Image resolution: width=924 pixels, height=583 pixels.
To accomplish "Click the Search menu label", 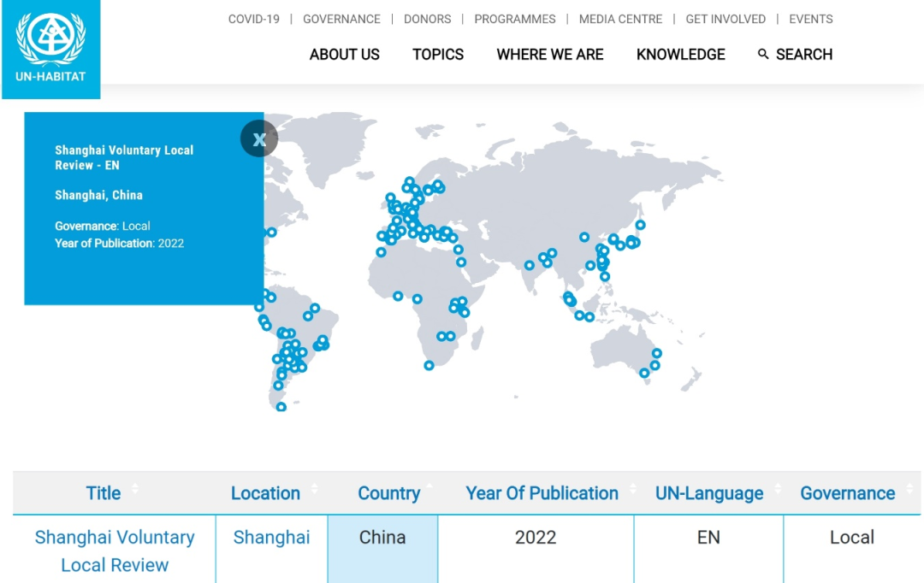I will (804, 55).
